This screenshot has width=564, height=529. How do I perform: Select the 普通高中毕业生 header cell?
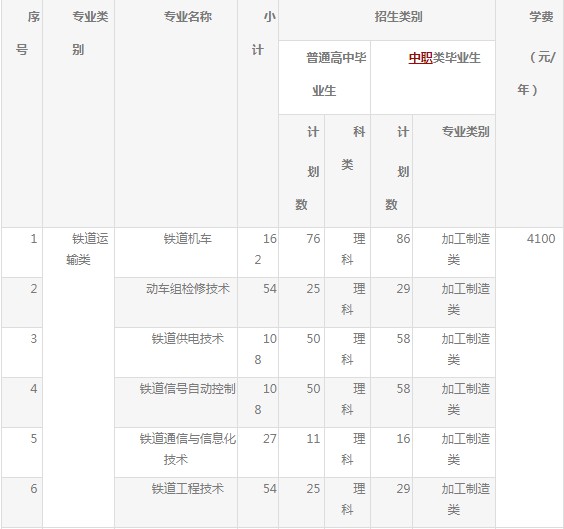pyautogui.click(x=324, y=77)
